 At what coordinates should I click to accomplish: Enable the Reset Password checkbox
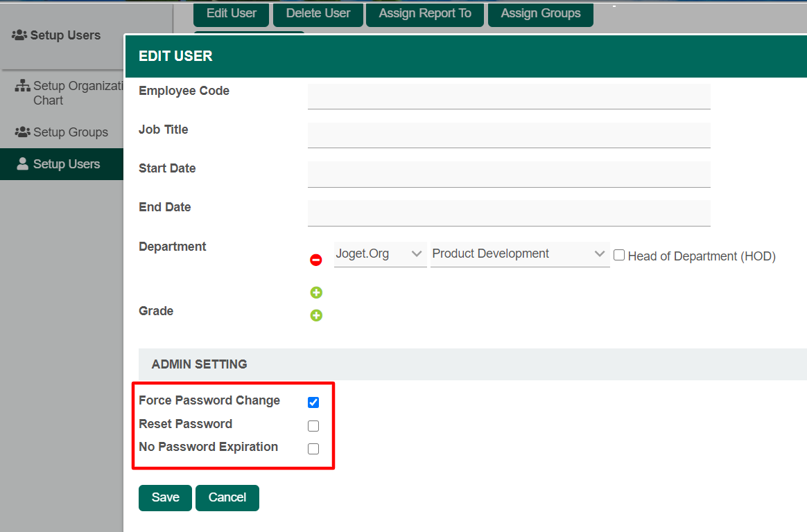[x=313, y=426]
